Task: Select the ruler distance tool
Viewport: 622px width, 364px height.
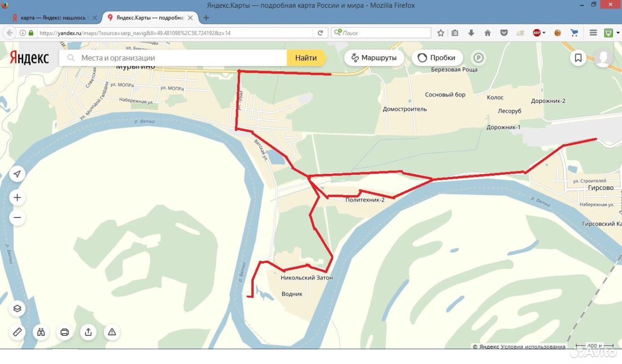Action: pos(17,332)
